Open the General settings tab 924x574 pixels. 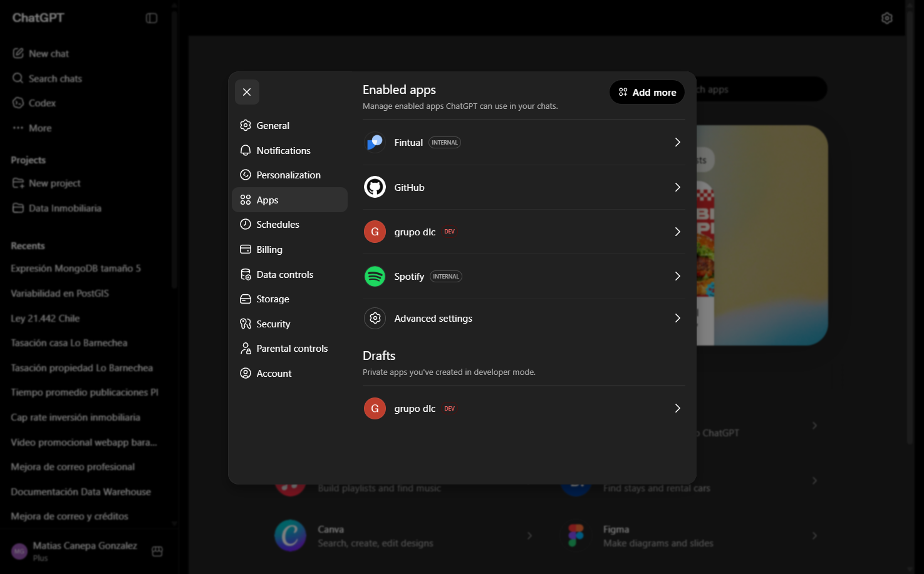pos(289,125)
